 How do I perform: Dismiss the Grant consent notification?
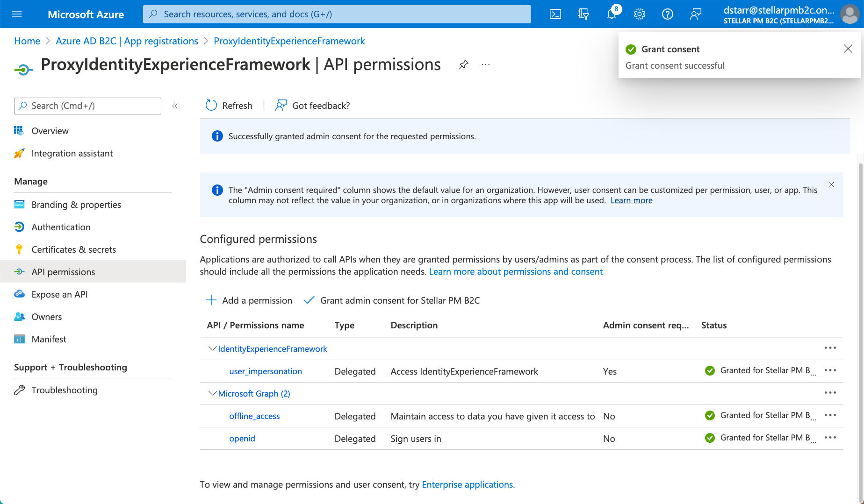pyautogui.click(x=848, y=49)
